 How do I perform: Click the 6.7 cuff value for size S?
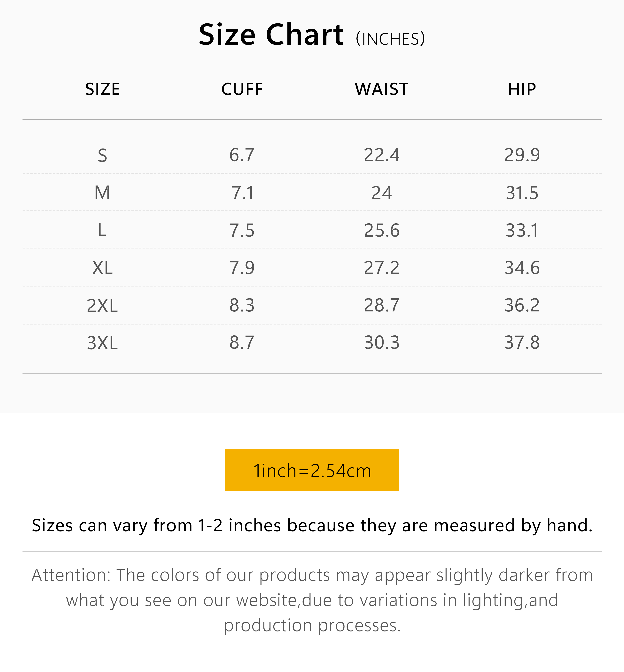coord(242,155)
